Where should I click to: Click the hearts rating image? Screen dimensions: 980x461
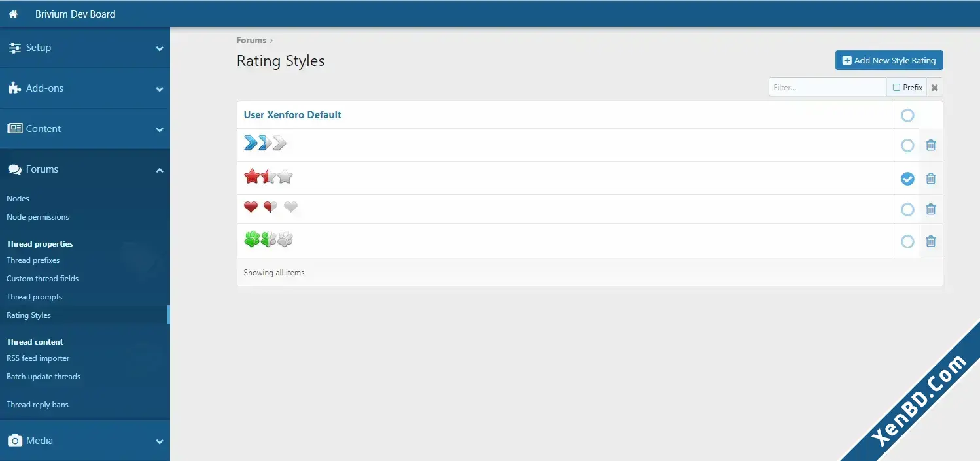271,207
